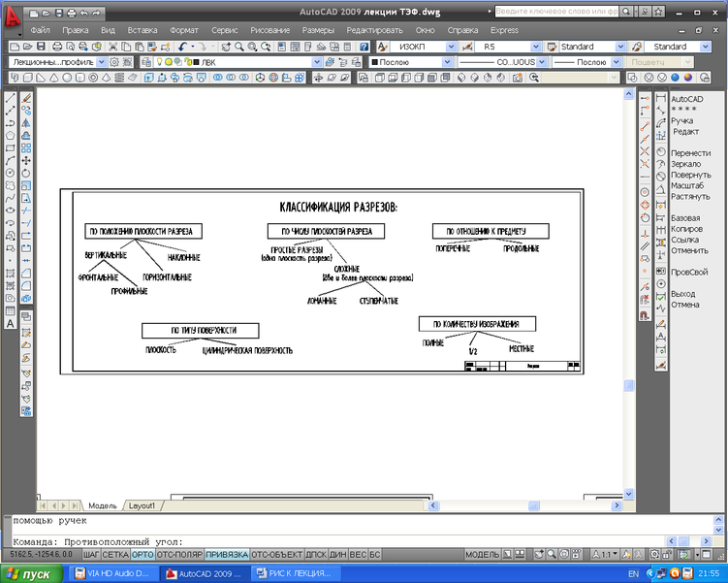
Task: Click Зеркало in the screen menu
Action: point(685,164)
